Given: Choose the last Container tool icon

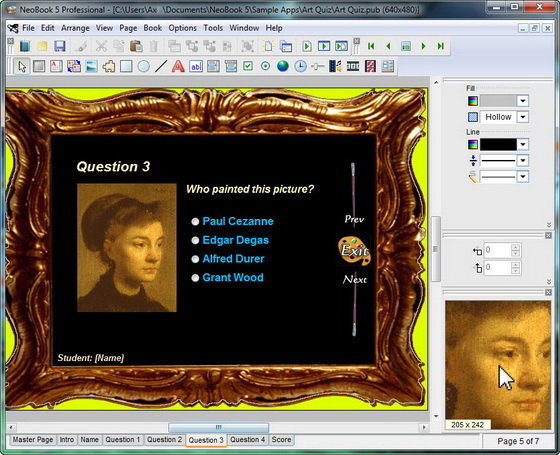Looking at the screenshot, I should (388, 66).
